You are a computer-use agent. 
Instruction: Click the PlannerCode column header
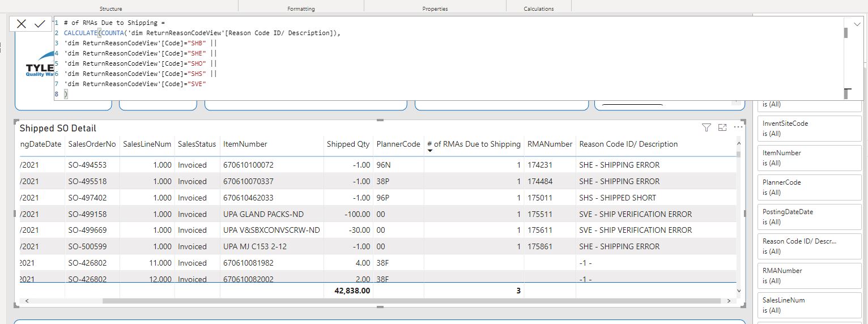[398, 144]
